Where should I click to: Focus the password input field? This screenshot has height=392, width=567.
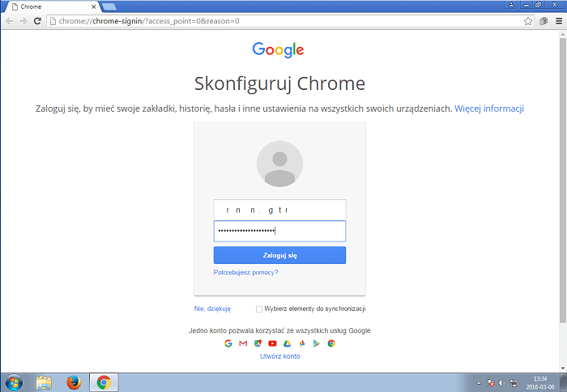[279, 231]
